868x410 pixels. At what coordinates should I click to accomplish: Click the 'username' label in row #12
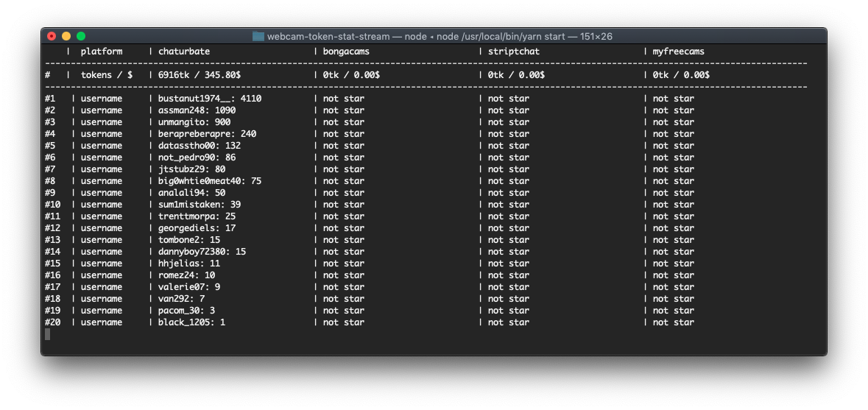point(102,228)
